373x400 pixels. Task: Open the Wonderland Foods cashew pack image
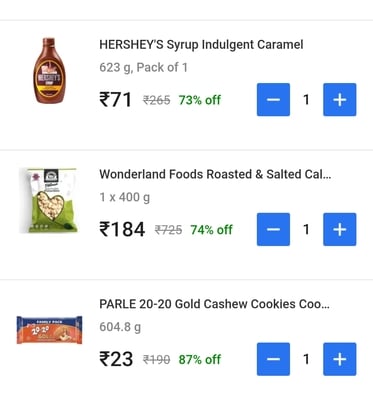[49, 200]
